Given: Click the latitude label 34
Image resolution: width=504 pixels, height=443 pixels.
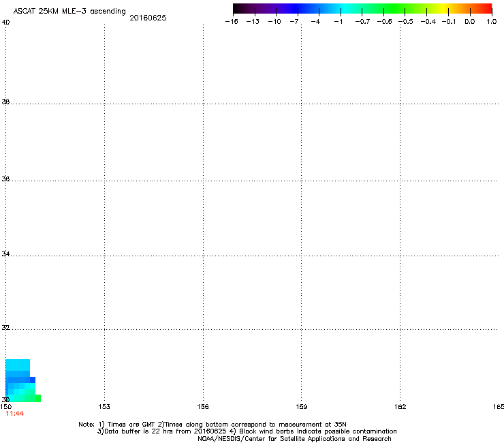Looking at the screenshot, I should pos(5,254).
